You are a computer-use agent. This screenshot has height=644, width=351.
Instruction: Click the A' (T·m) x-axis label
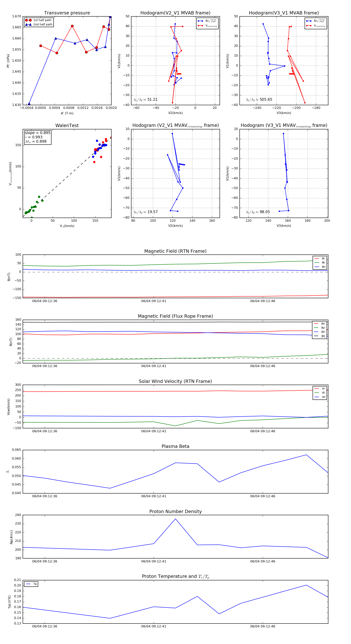pyautogui.click(x=67, y=113)
